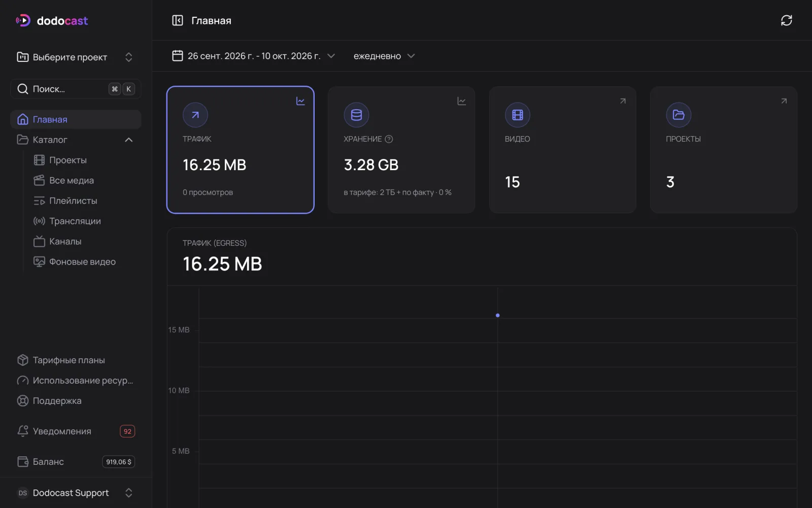Click the 92 notifications badge
The image size is (812, 508).
pos(127,431)
